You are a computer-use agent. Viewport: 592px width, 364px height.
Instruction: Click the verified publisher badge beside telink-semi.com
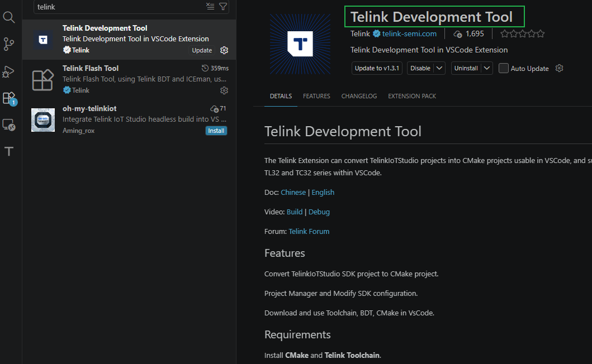[376, 33]
